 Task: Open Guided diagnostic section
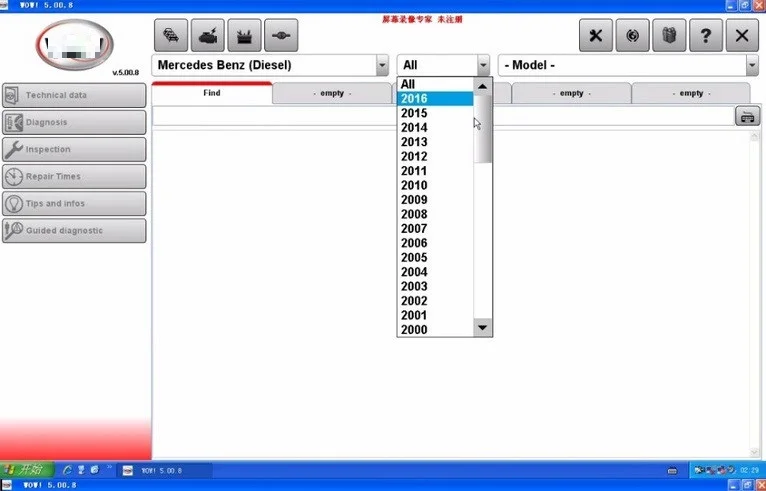tap(74, 231)
